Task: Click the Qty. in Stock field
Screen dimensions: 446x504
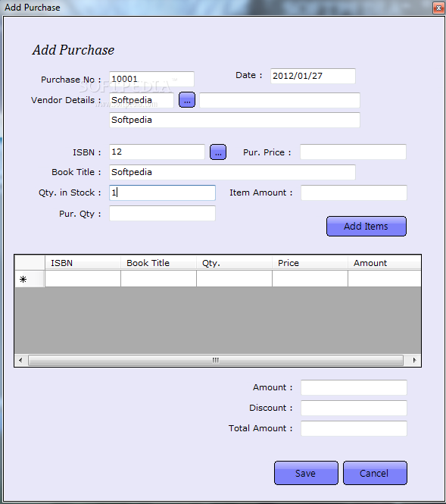Action: coord(162,193)
